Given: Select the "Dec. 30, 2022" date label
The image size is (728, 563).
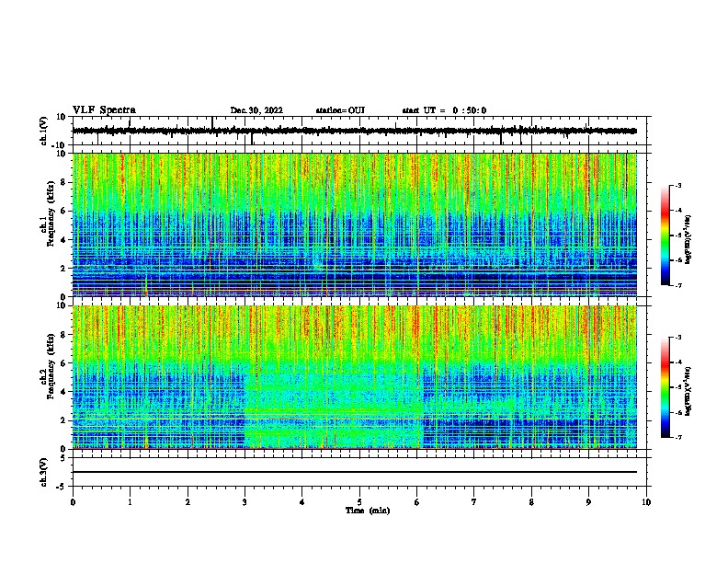Looking at the screenshot, I should click(256, 110).
